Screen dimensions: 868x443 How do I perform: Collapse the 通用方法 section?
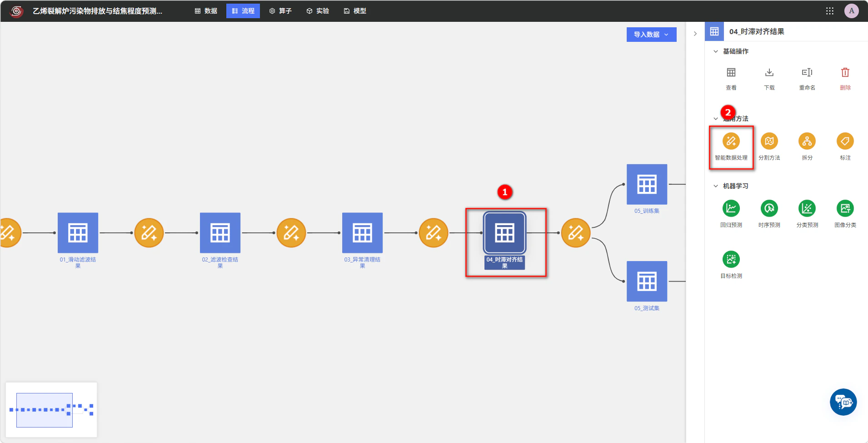(x=716, y=119)
